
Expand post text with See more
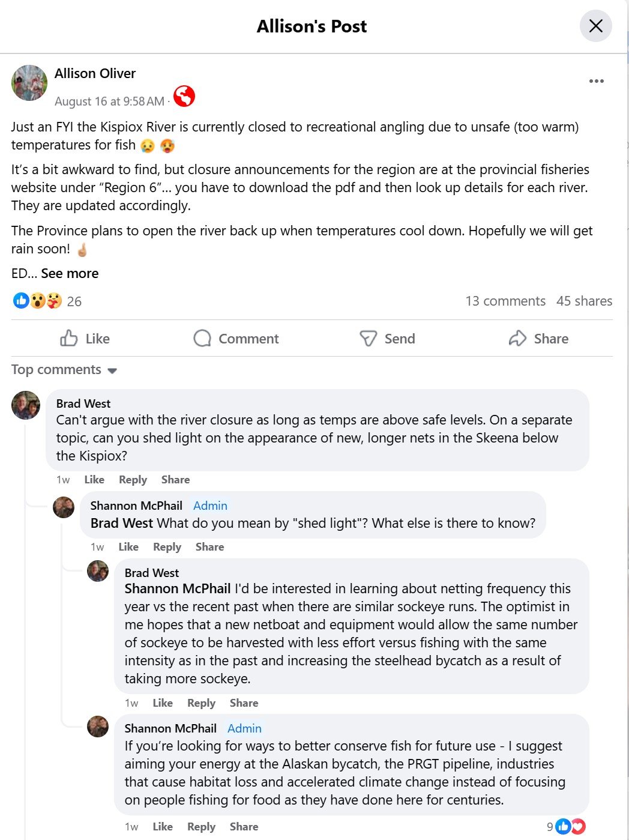click(x=70, y=273)
